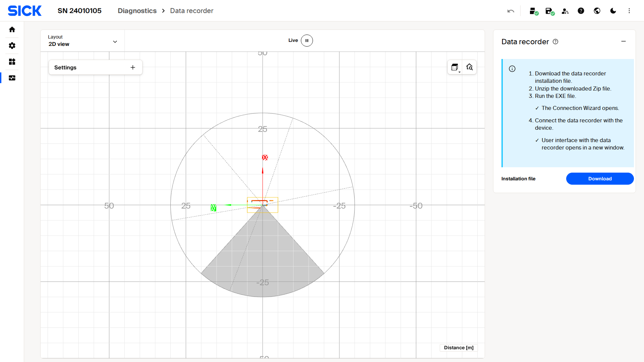Click the Data recorder breadcrumb
Screen dimensions: 644x362
click(x=192, y=11)
